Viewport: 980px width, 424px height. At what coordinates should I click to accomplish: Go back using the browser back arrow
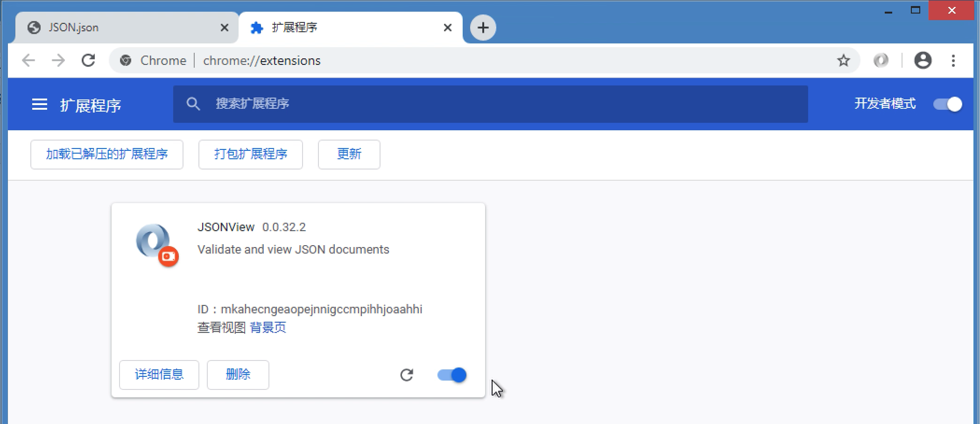(x=29, y=60)
